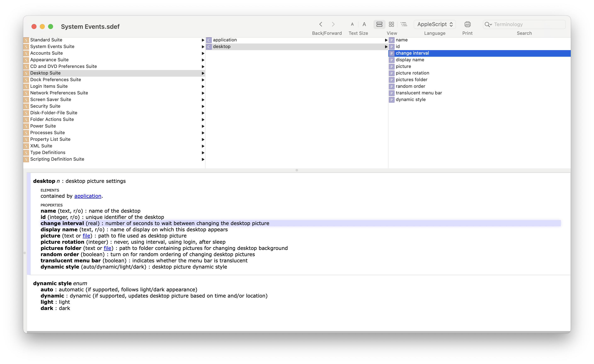Select the Accounts Suite row
Screen dimensions: 594x364
point(114,53)
